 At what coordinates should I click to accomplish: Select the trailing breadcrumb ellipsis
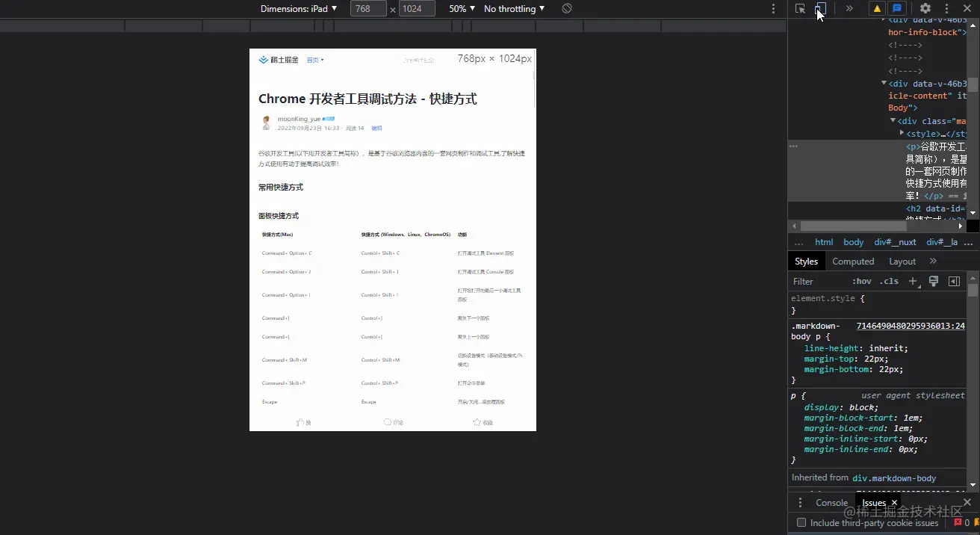969,242
